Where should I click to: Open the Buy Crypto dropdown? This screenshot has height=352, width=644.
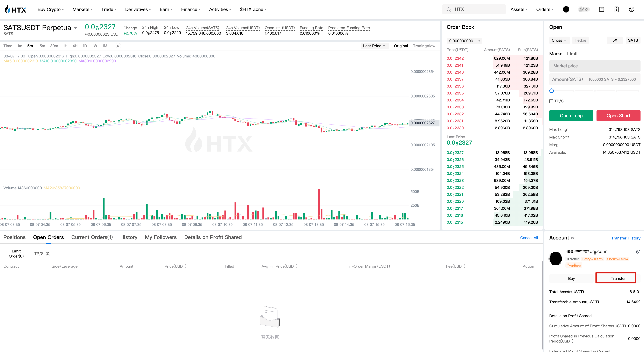tap(51, 9)
